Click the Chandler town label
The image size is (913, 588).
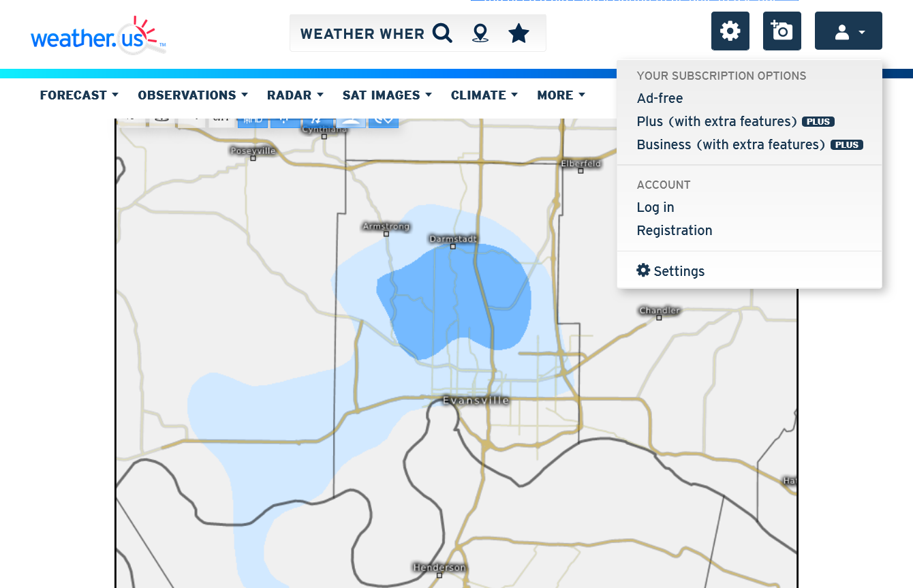660,310
